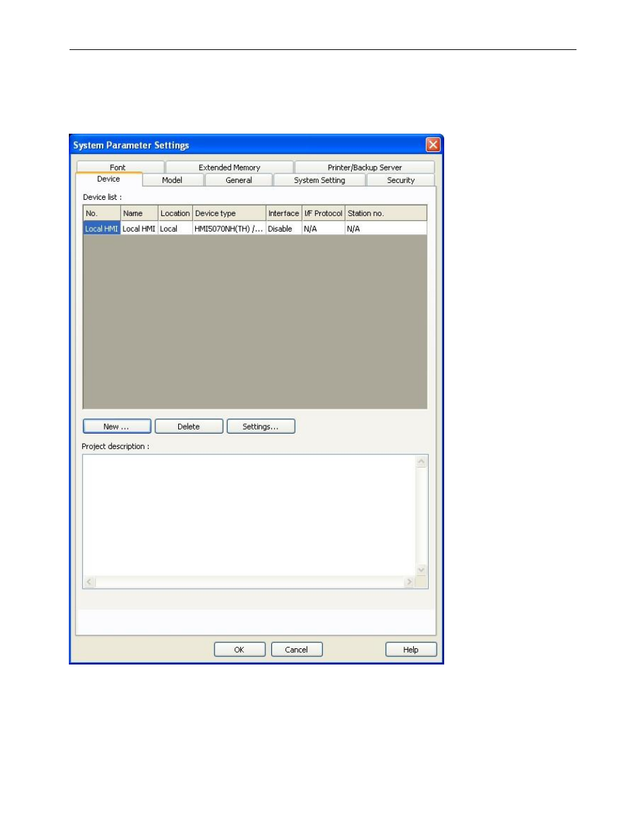644x834 pixels.
Task: Click the Local HMI name cell
Action: coord(139,229)
